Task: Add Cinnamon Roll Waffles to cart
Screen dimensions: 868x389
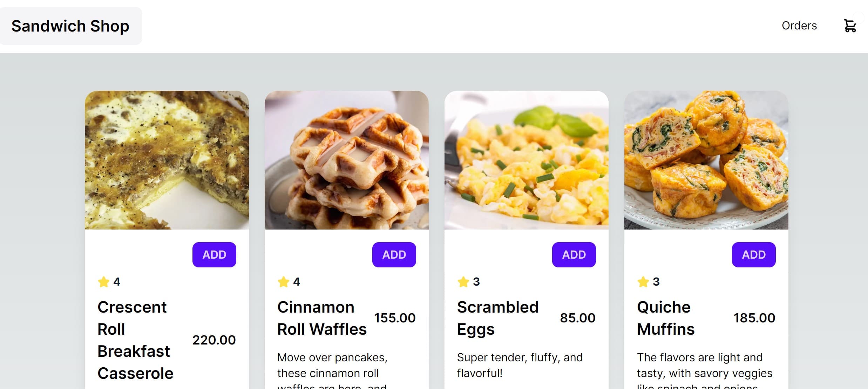Action: 394,255
